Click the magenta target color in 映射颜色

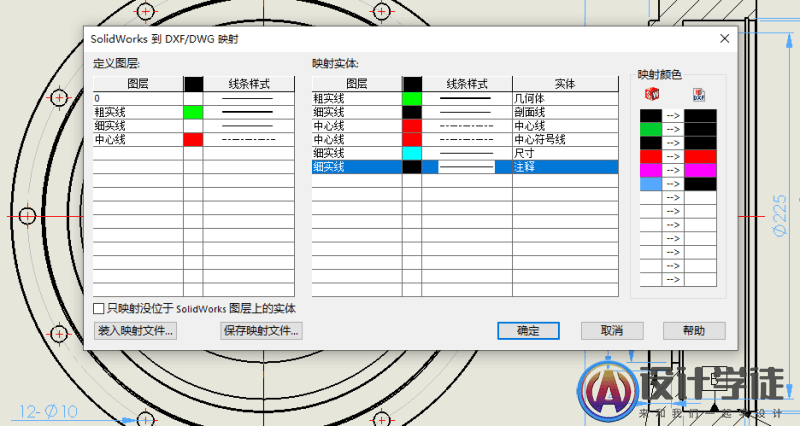point(700,170)
